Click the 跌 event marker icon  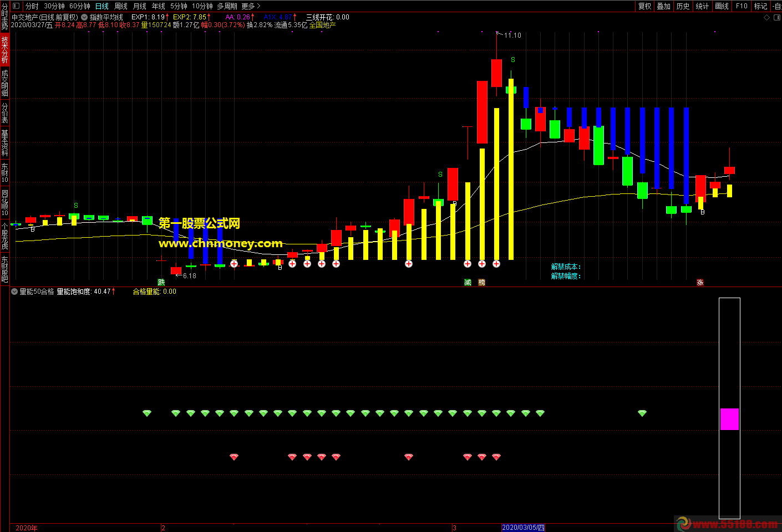161,282
